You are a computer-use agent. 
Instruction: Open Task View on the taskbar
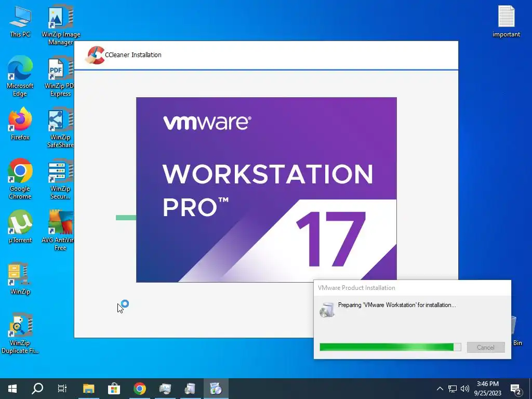[x=62, y=389]
